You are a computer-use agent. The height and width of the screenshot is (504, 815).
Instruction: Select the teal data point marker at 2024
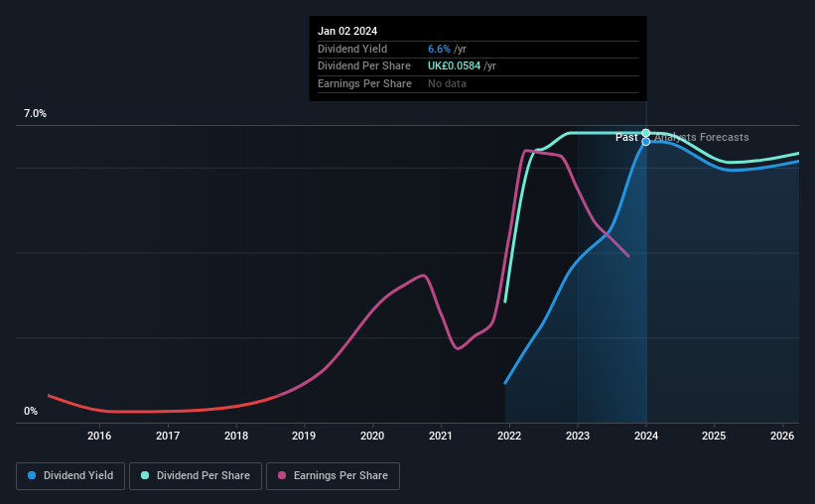[646, 133]
